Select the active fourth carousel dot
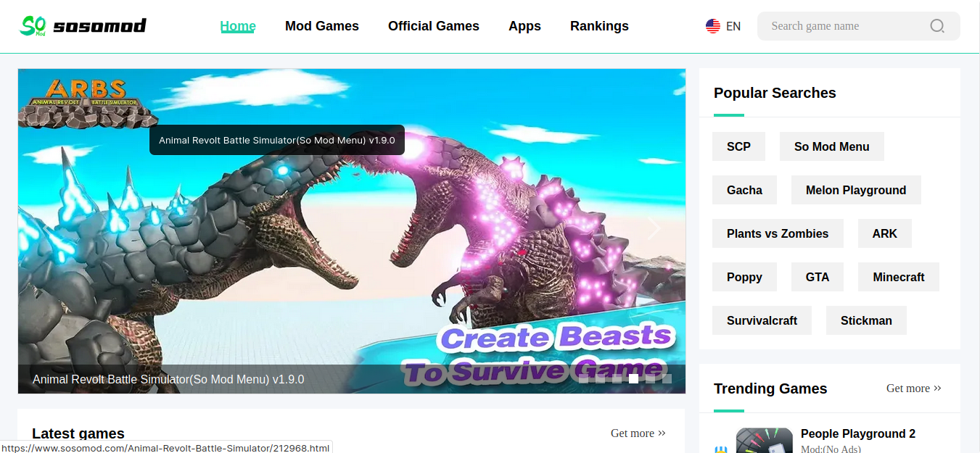980x453 pixels. 634,378
